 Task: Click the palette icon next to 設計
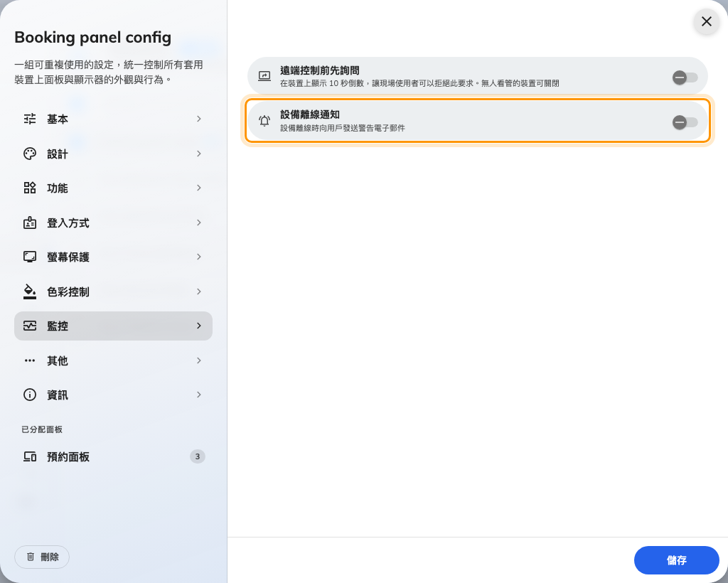[30, 154]
